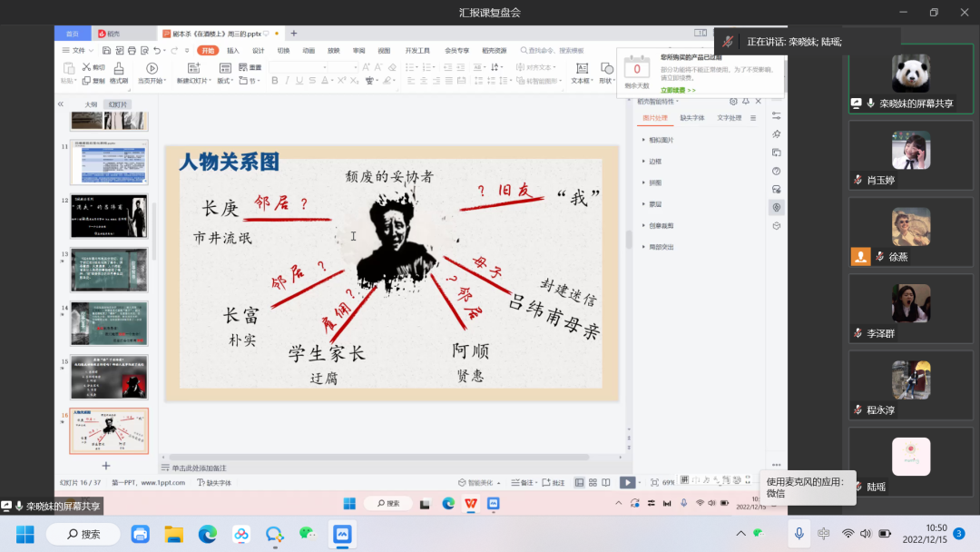Toggle bold formatting in the ribbon
Viewport: 980px width, 552px height.
[x=274, y=81]
